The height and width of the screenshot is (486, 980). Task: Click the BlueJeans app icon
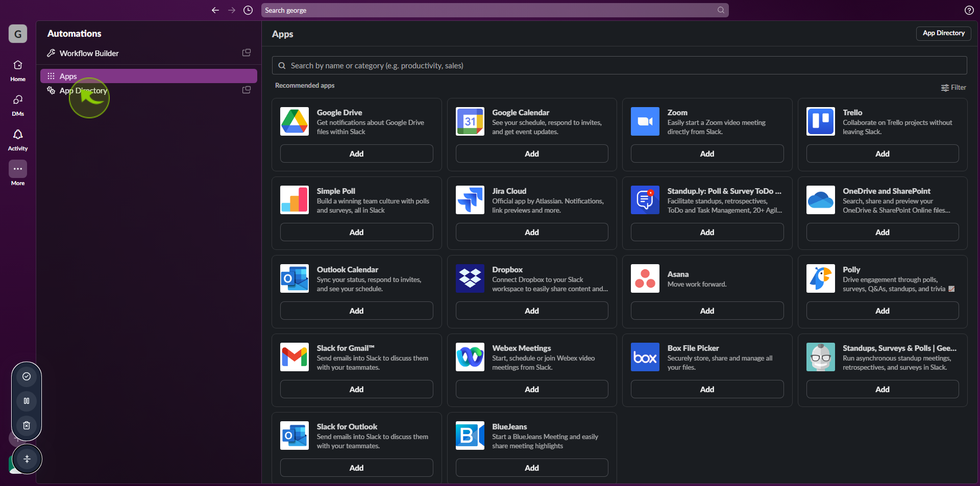point(470,436)
